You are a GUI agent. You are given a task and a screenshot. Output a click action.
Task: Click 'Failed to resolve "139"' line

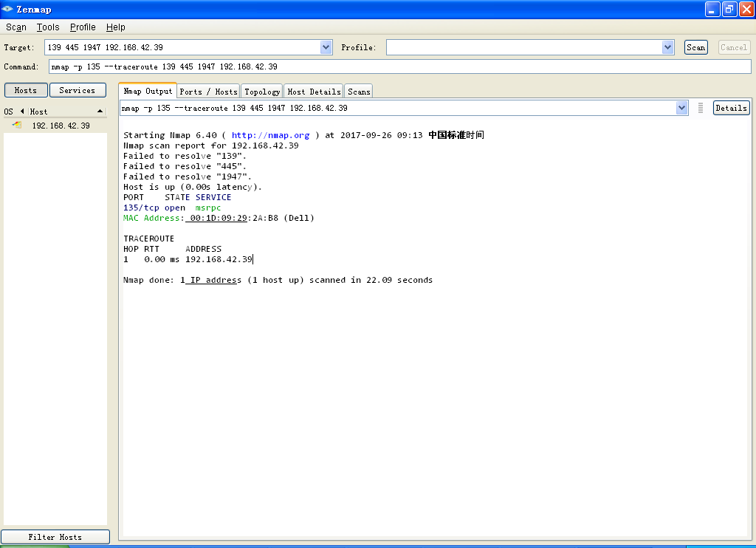(x=185, y=156)
